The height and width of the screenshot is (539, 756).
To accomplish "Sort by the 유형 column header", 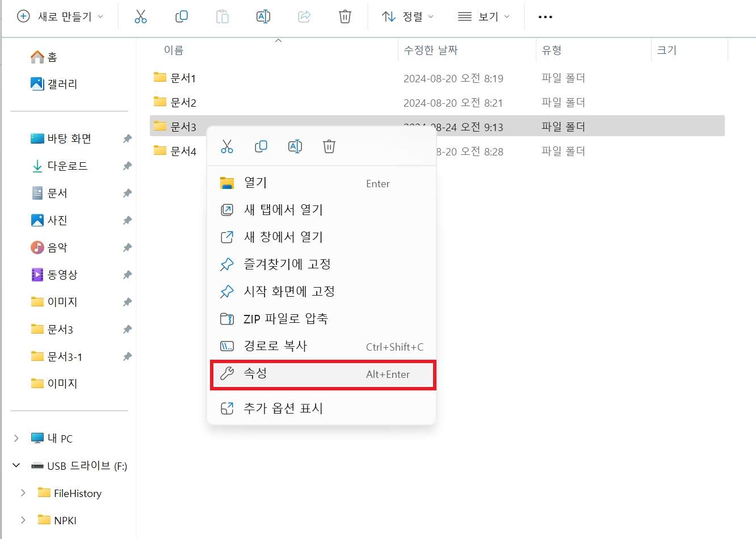I will tap(552, 50).
